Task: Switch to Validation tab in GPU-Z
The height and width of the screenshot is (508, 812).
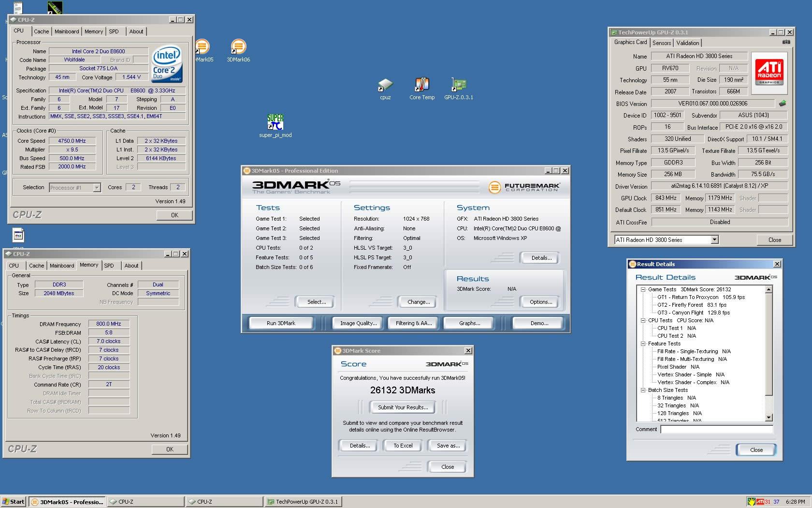Action: pyautogui.click(x=688, y=43)
